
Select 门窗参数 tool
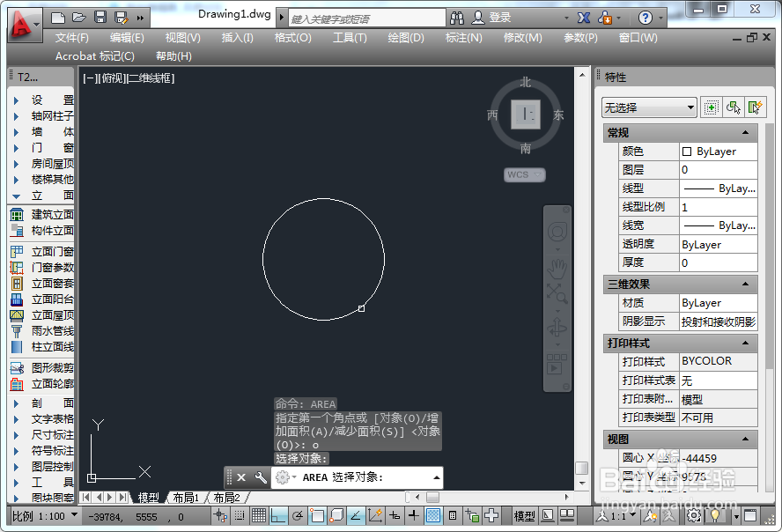click(x=41, y=268)
